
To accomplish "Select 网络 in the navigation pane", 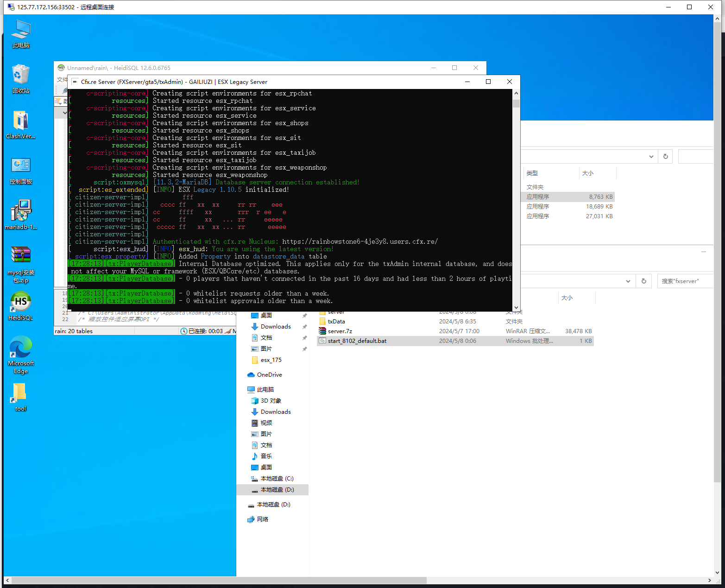I will pyautogui.click(x=263, y=519).
